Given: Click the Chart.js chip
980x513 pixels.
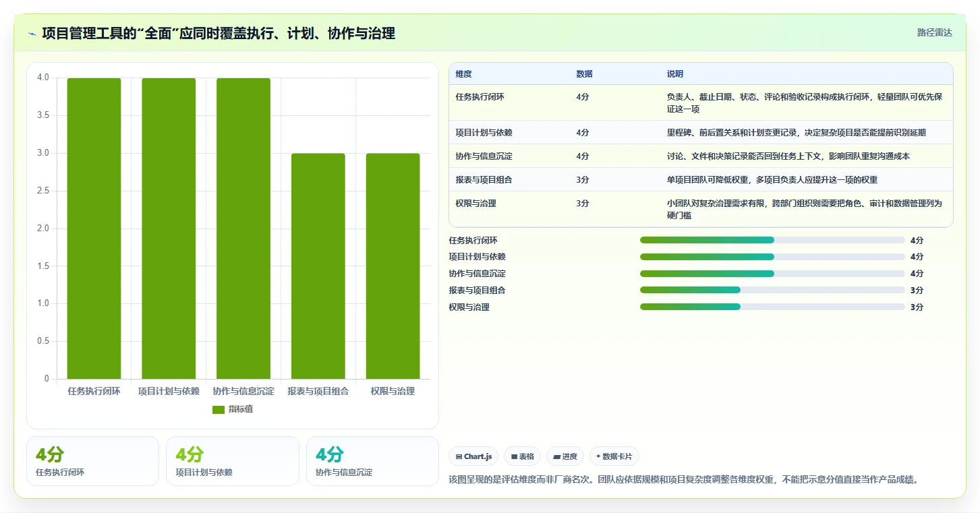Looking at the screenshot, I should pyautogui.click(x=474, y=456).
